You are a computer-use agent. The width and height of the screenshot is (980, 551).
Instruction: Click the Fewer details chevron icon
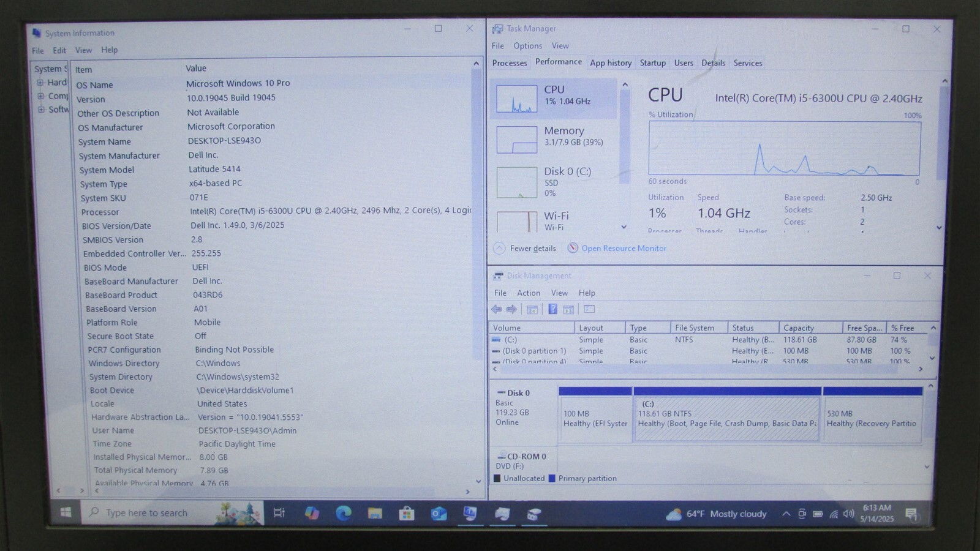499,248
